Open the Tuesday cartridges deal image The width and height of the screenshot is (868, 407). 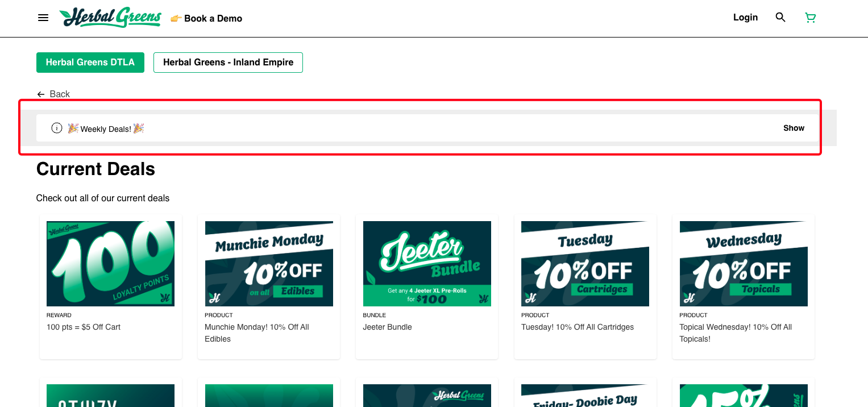pos(585,264)
